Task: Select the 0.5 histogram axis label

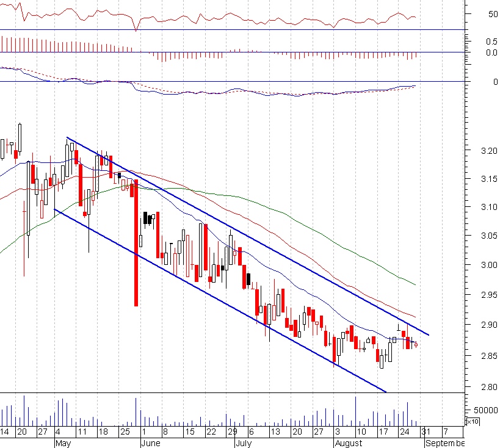Action: (x=491, y=42)
